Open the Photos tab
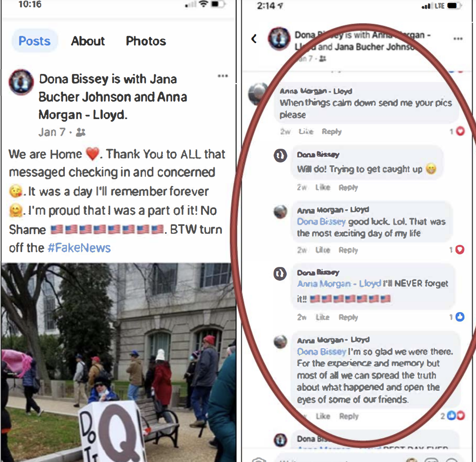Viewport: 476px width, 462px height. (x=146, y=41)
